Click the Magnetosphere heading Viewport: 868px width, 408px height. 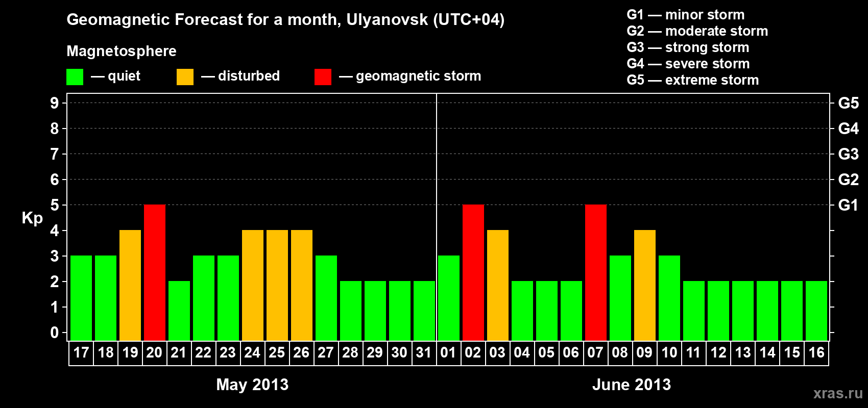click(x=122, y=51)
